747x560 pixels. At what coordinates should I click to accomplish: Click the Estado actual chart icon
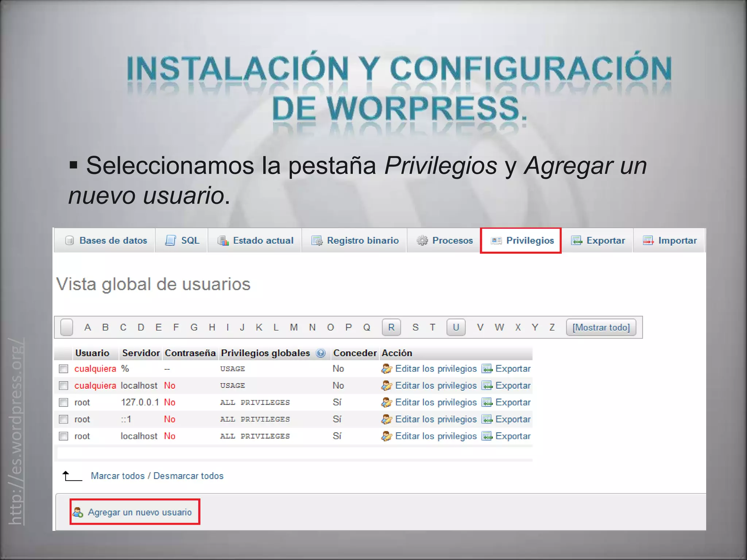click(x=223, y=241)
